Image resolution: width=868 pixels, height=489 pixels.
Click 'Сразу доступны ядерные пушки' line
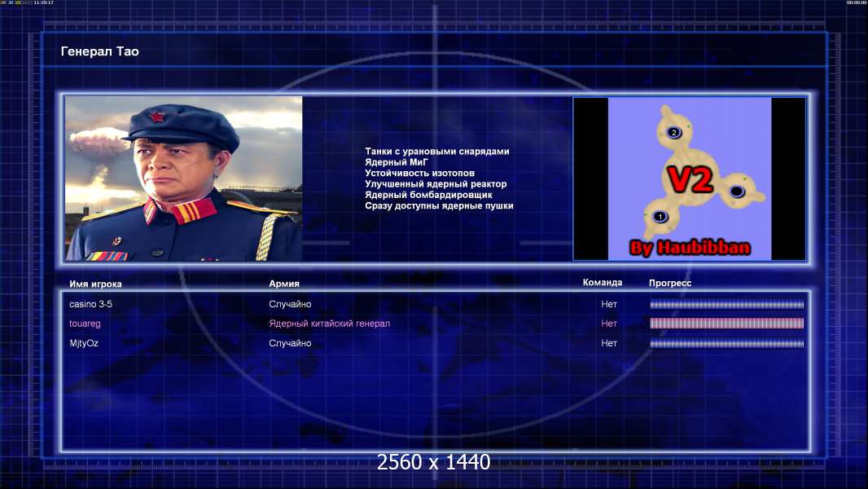coord(439,205)
